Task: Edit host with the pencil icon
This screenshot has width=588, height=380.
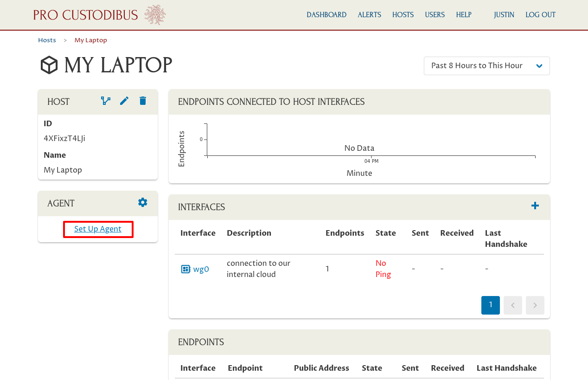Action: (x=124, y=101)
